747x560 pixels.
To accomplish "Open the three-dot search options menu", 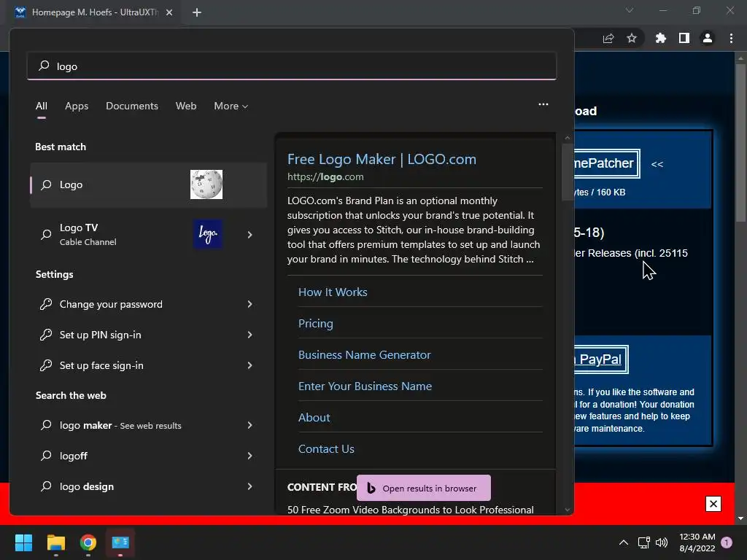I will tap(543, 104).
